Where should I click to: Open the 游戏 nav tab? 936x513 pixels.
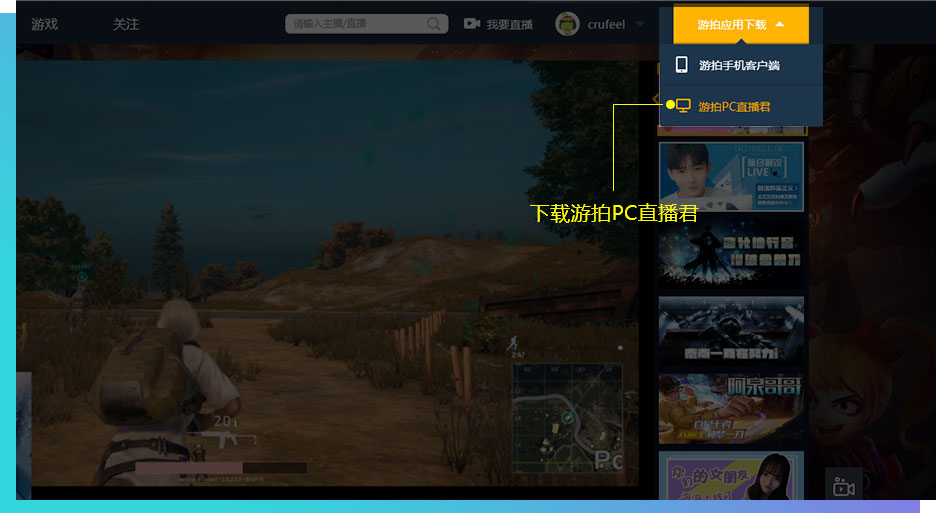click(x=45, y=24)
